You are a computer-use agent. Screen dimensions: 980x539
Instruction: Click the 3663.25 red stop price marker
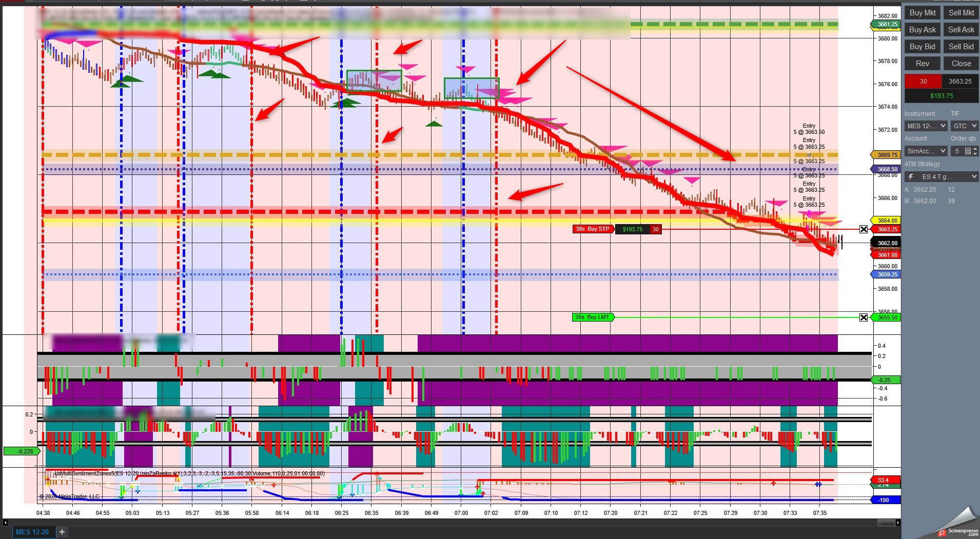pos(887,229)
